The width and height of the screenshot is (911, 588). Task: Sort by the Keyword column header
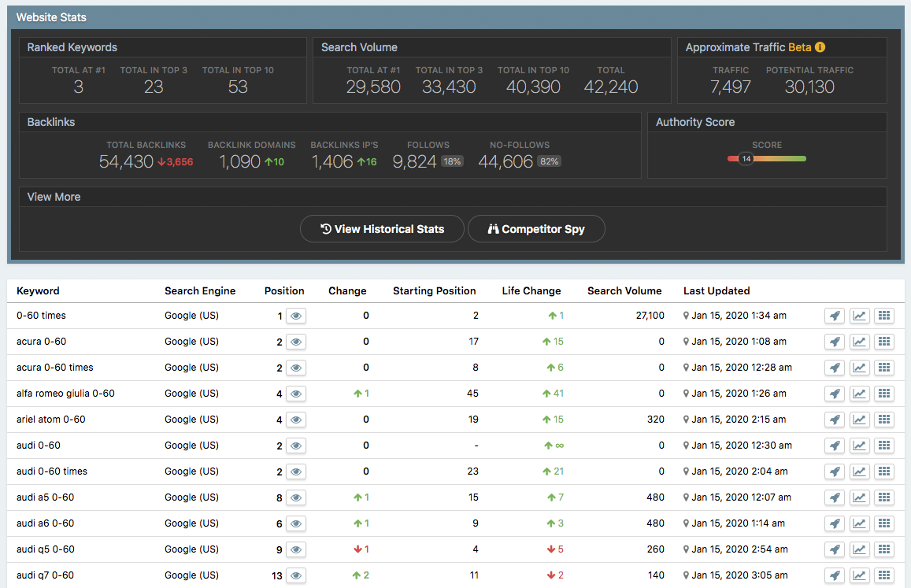coord(38,290)
